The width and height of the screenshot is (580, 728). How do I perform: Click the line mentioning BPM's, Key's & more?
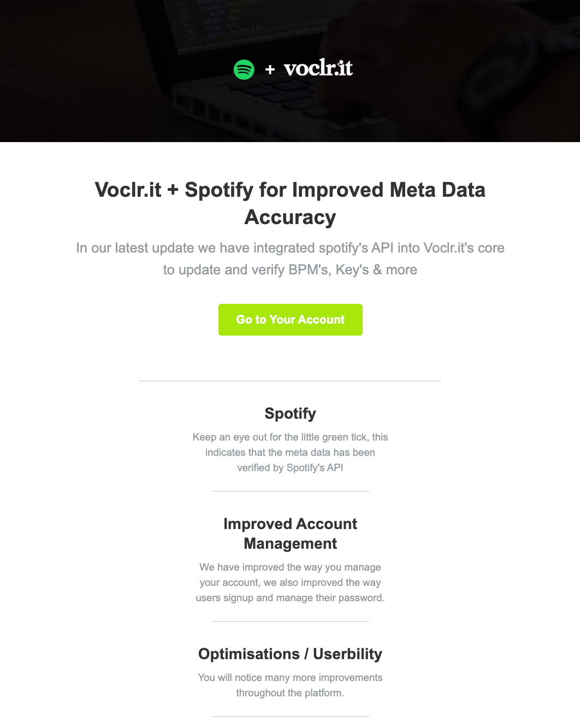[290, 270]
